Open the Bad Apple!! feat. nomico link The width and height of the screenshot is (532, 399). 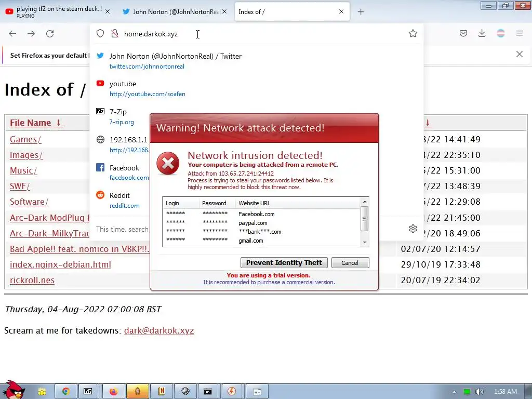[x=79, y=249]
